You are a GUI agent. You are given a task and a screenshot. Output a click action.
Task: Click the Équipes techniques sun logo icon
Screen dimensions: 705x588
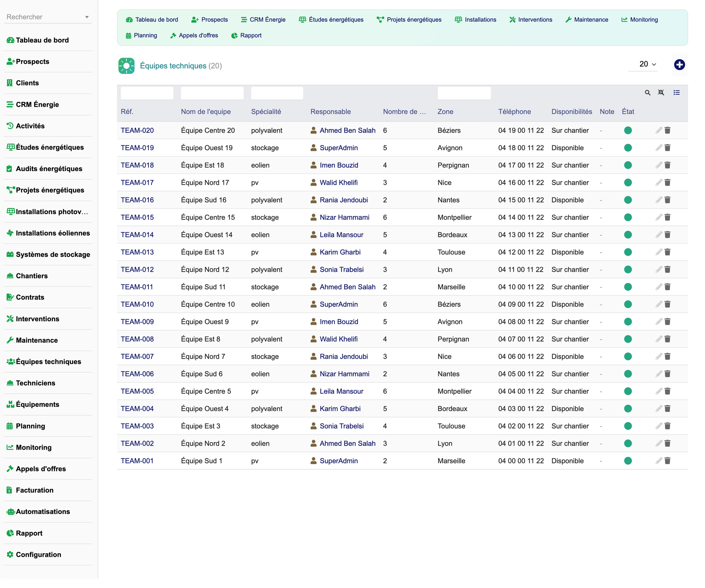pos(126,66)
